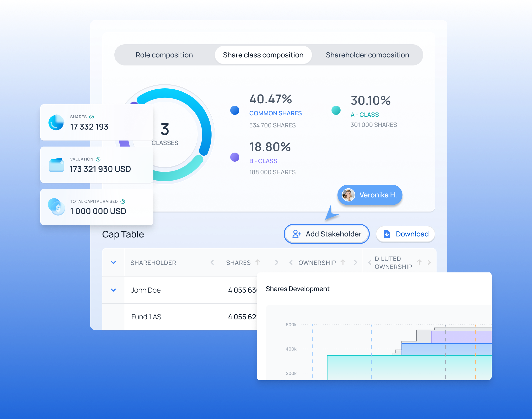This screenshot has height=419, width=532.
Task: Click the wallet icon on Valuation card
Action: (x=56, y=165)
